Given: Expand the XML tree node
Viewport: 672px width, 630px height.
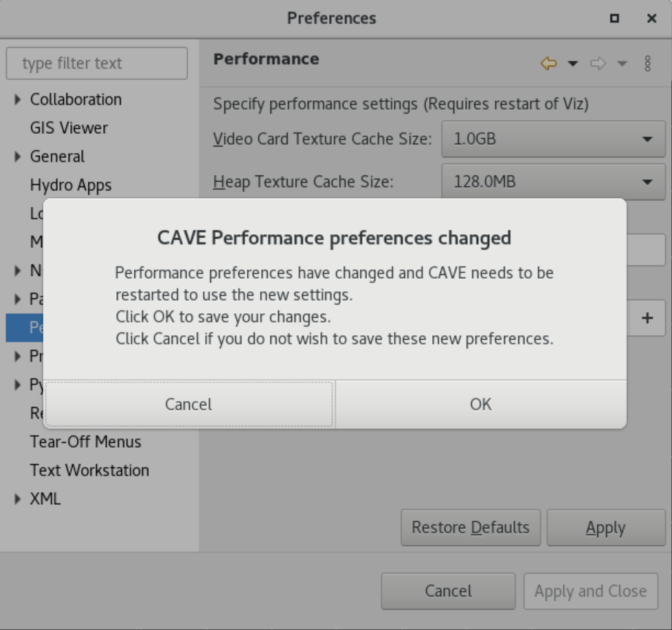Looking at the screenshot, I should 17,499.
